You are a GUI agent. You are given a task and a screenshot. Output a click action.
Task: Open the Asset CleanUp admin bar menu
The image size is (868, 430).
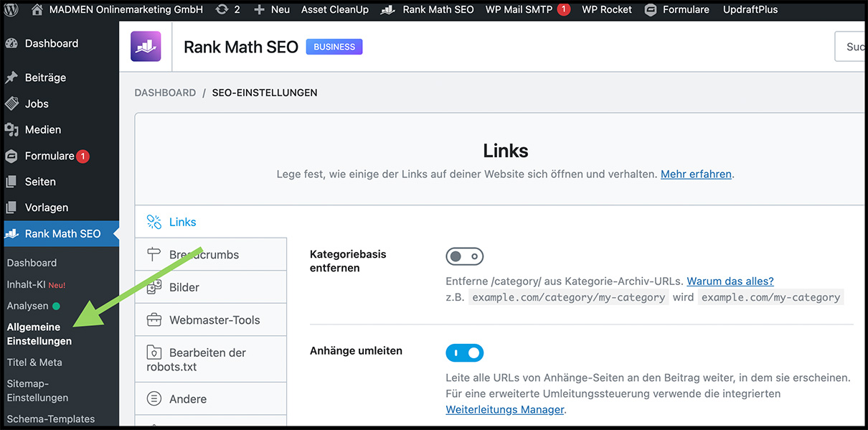tap(335, 10)
